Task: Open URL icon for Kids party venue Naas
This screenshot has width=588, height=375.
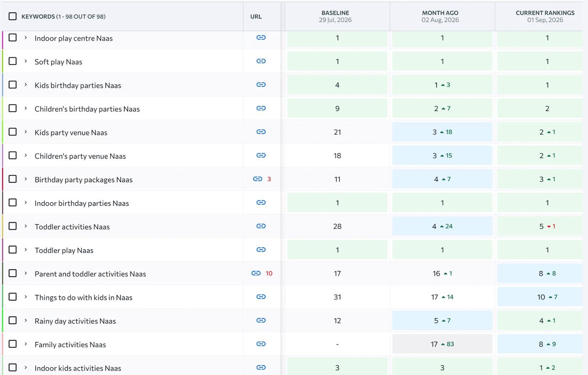Action: point(261,132)
